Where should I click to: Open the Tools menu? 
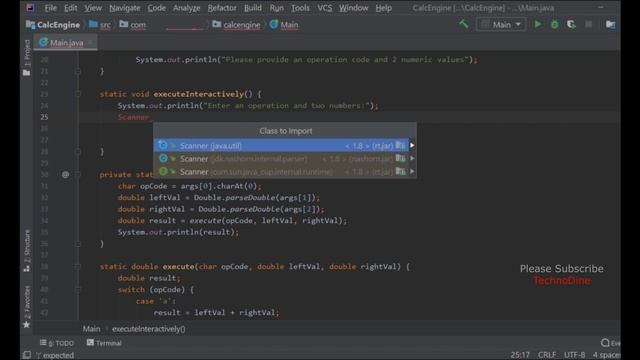point(300,8)
